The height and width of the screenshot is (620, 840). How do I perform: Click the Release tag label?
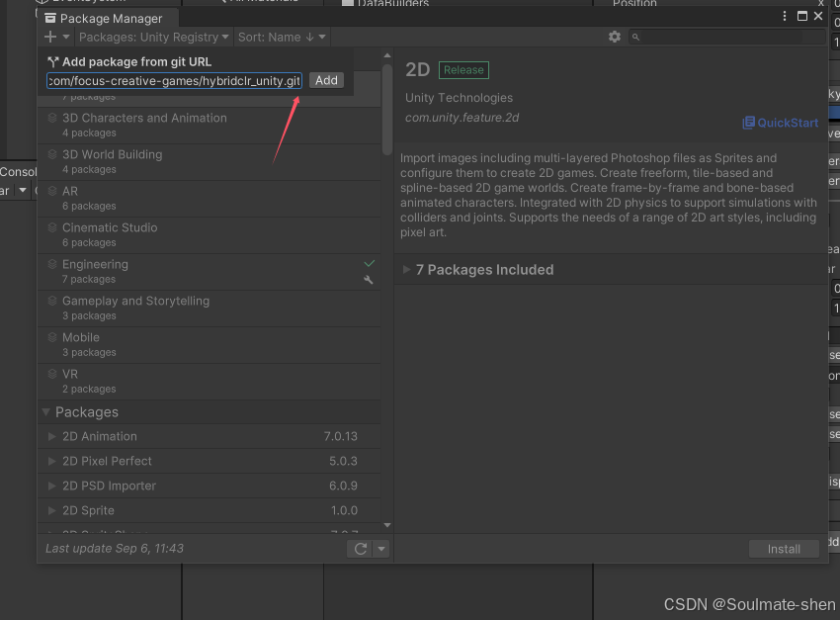pyautogui.click(x=463, y=70)
